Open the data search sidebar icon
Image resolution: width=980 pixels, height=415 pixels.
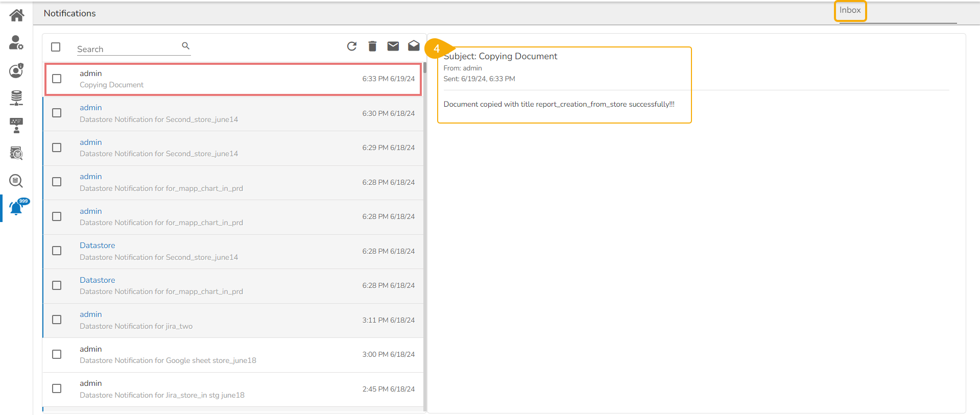point(16,181)
